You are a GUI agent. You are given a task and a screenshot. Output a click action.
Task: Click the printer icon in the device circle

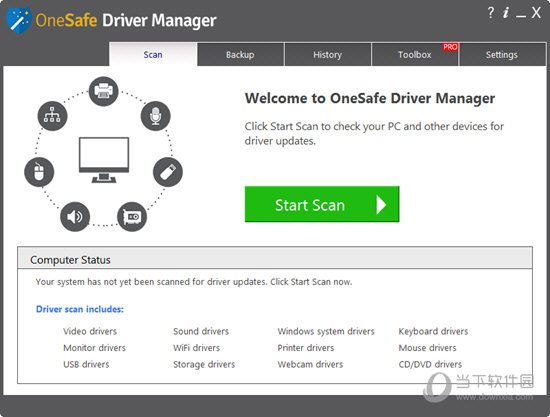(x=103, y=91)
